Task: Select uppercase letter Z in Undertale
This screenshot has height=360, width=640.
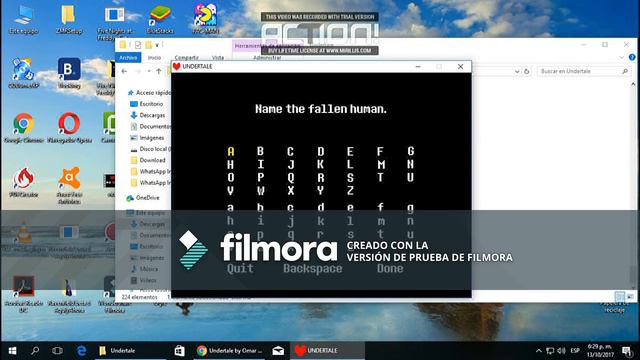Action: (x=350, y=190)
